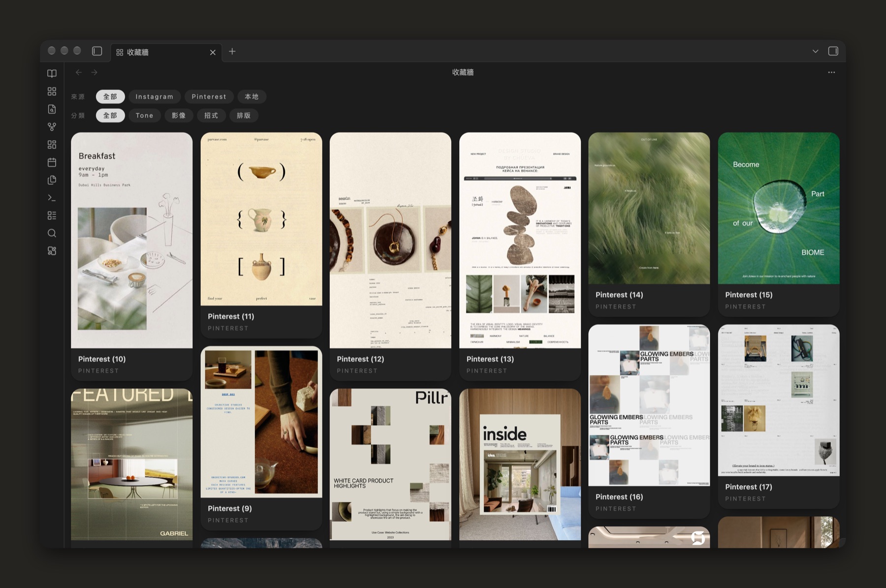Open the file search document icon
Screen dimensions: 886x588
point(52,109)
